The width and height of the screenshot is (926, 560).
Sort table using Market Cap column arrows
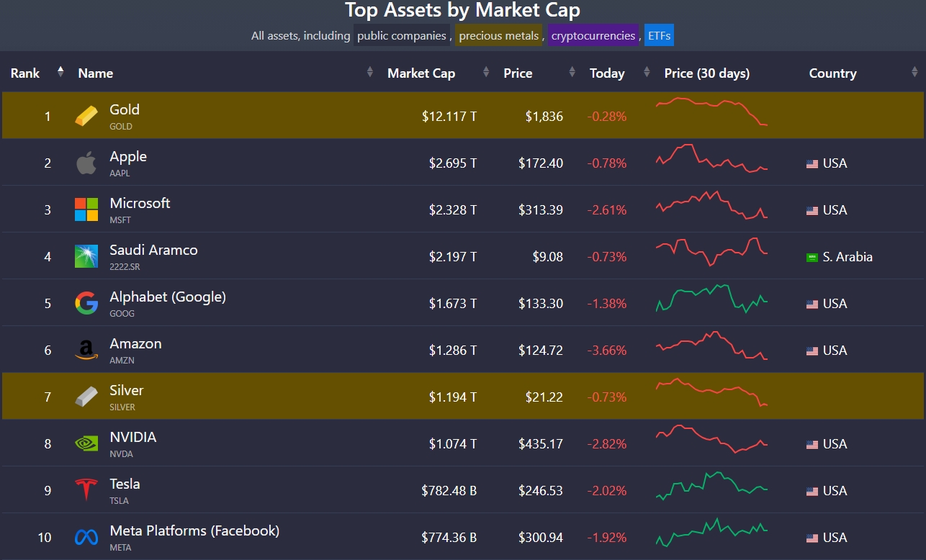tap(486, 72)
